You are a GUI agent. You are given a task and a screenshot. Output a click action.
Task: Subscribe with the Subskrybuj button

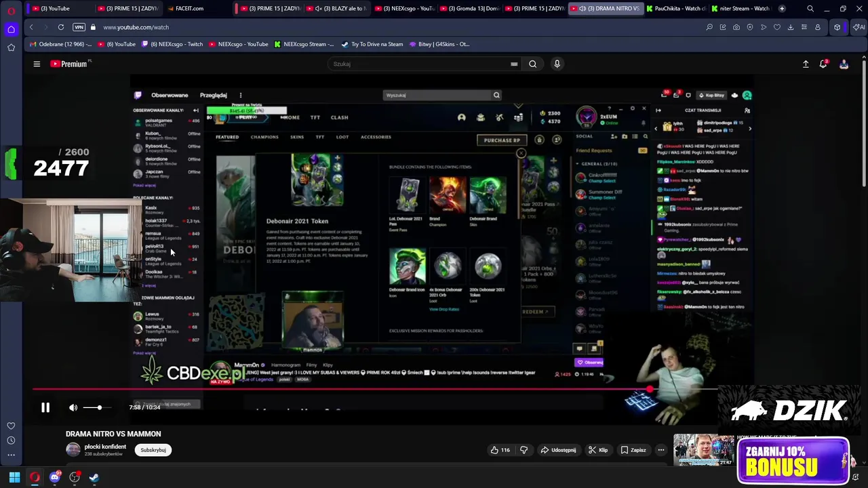[153, 450]
